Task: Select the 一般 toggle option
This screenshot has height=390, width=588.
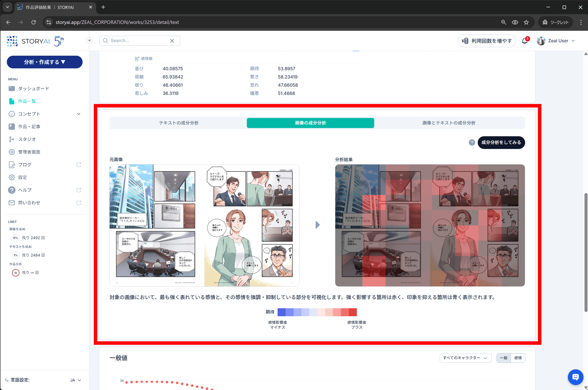Action: pos(503,358)
